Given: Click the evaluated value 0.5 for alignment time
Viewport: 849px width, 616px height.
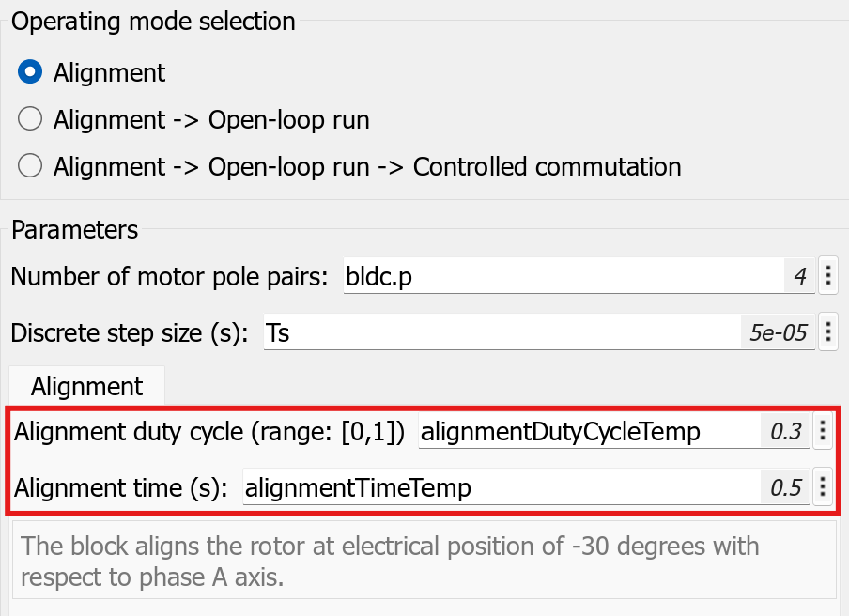Looking at the screenshot, I should [785, 487].
